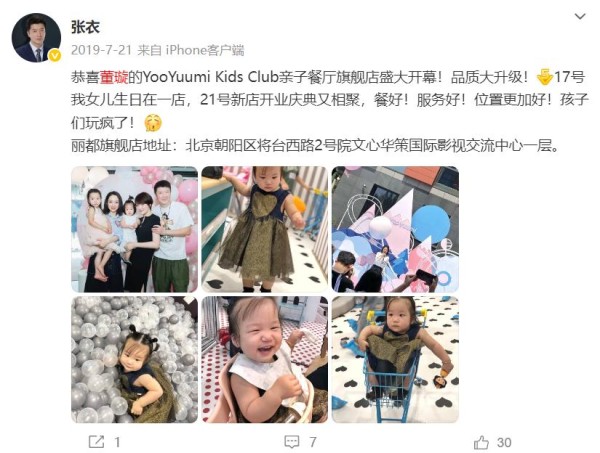Screen dimensions: 600x453
Task: Open the silver ball pit photo
Action: (134, 359)
